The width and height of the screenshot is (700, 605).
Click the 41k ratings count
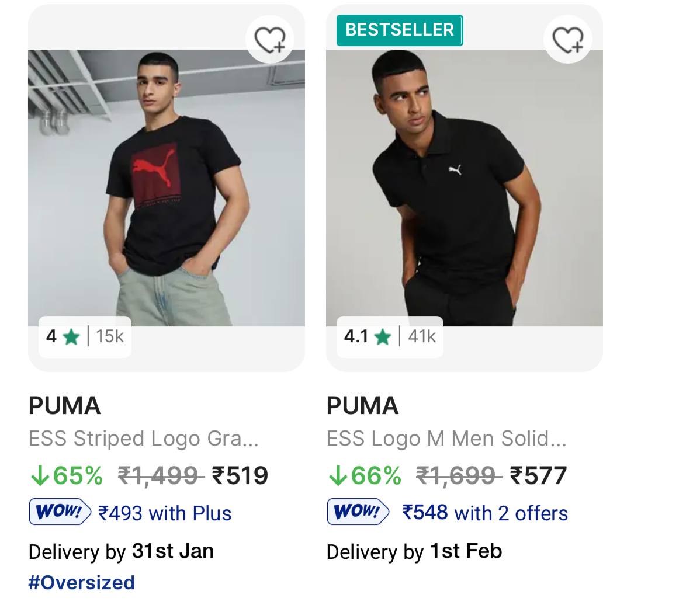(422, 337)
